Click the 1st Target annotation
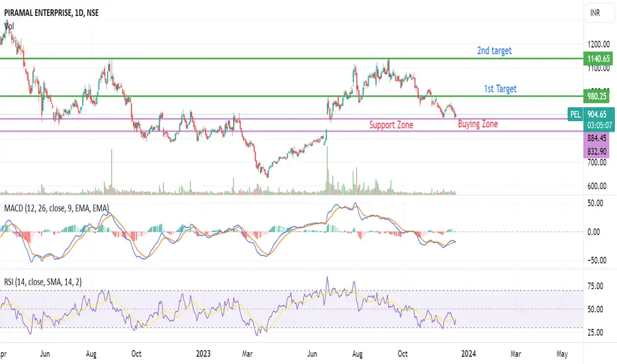This screenshot has width=617, height=364. click(500, 89)
